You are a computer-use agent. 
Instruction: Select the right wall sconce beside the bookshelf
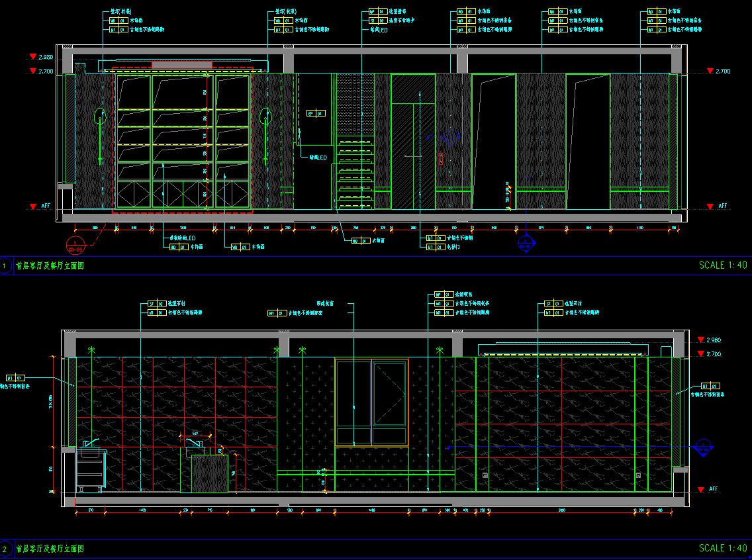click(266, 118)
